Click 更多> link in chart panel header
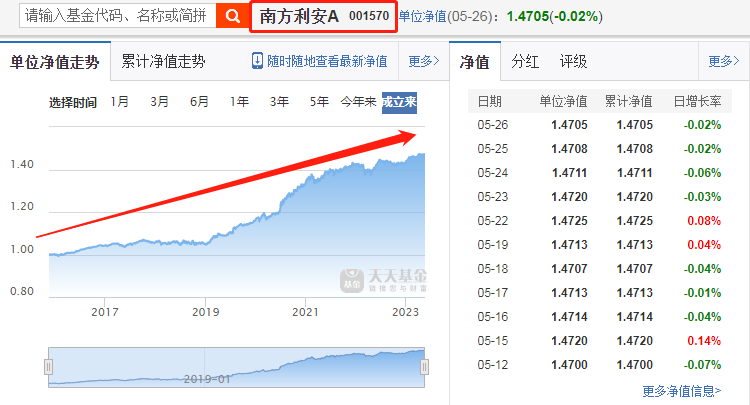750x405 pixels. pyautogui.click(x=424, y=61)
